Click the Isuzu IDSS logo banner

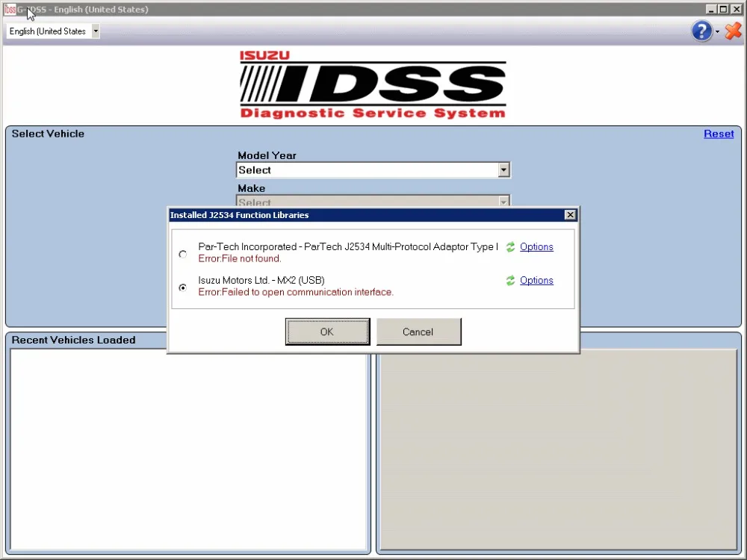[373, 85]
